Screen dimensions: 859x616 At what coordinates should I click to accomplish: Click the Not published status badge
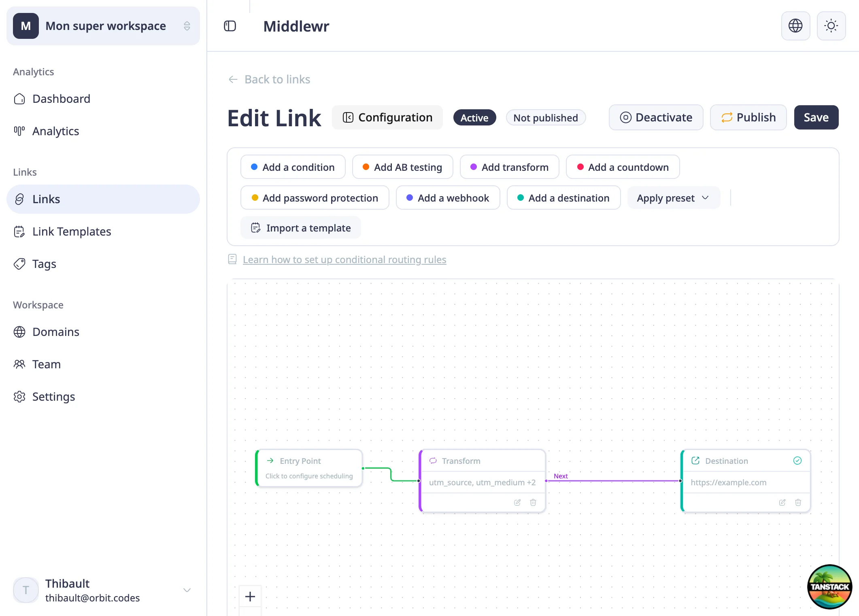(546, 117)
